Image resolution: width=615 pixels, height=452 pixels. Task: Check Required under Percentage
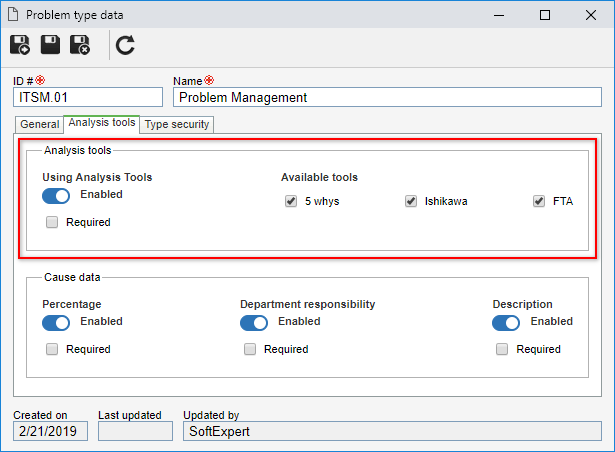52,349
